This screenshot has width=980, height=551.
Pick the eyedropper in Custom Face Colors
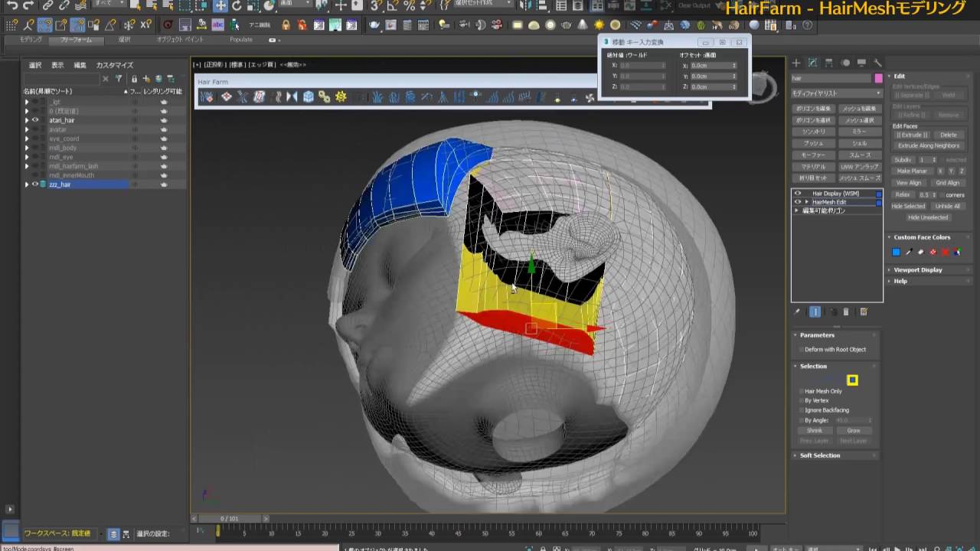tap(909, 252)
